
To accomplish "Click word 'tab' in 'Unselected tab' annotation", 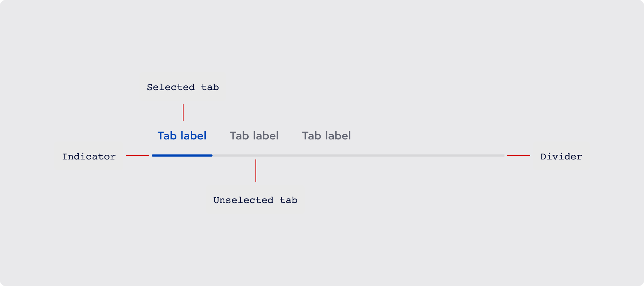I will pos(289,200).
